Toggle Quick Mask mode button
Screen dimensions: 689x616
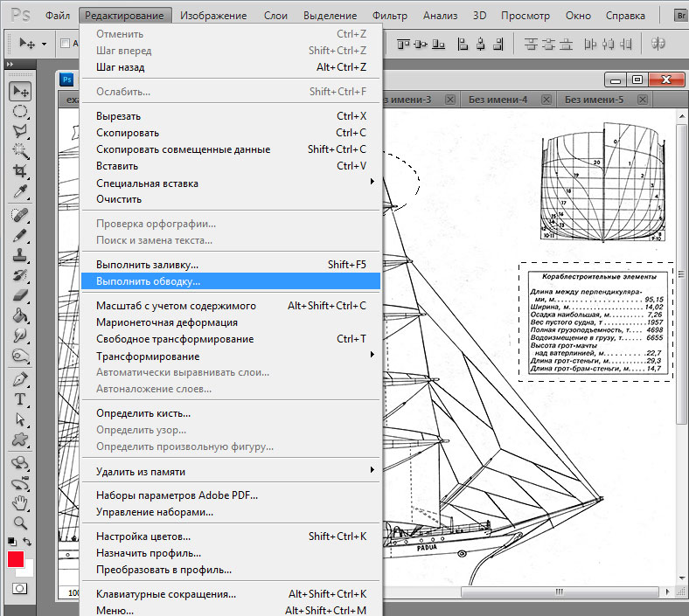coord(19,589)
